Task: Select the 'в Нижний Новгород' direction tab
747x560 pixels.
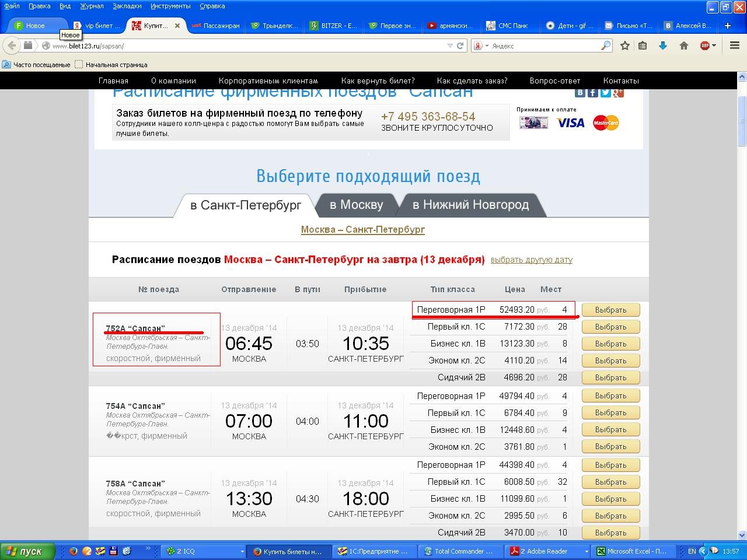Action: 470,205
